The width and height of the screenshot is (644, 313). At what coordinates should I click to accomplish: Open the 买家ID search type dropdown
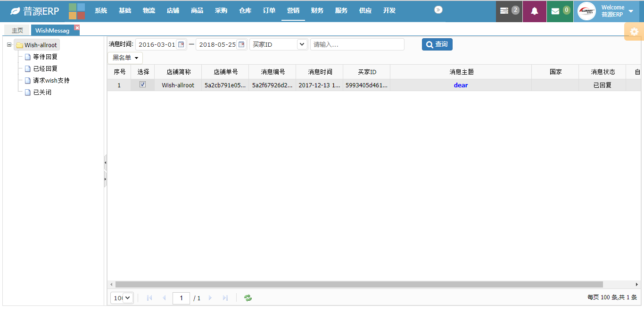302,44
